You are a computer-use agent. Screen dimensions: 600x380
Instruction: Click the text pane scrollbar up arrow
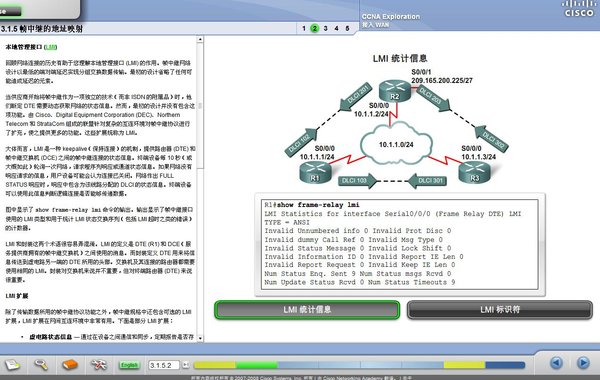pyautogui.click(x=200, y=39)
